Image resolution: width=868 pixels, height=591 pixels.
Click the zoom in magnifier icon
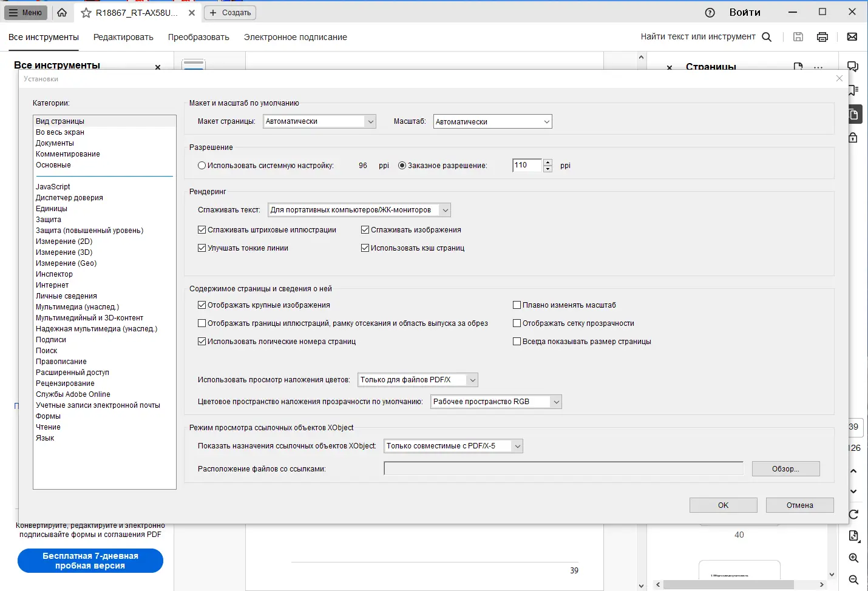pyautogui.click(x=853, y=558)
